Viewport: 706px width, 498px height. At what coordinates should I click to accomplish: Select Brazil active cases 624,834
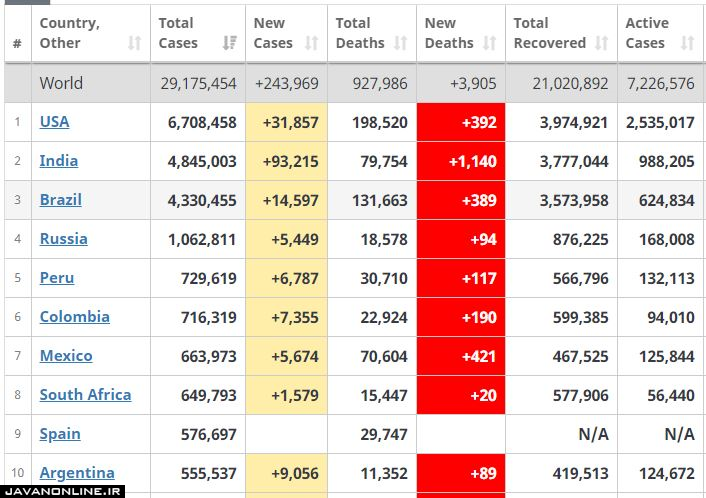point(667,200)
